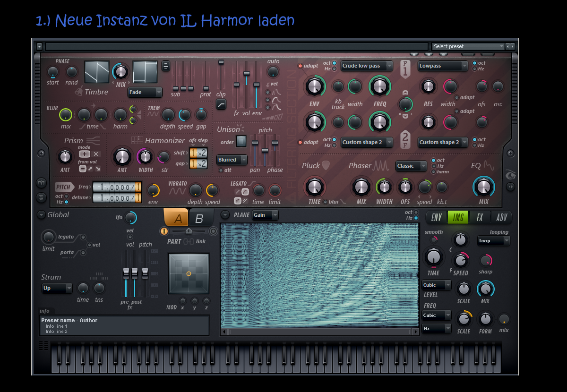Open the ENV tab

pos(437,217)
